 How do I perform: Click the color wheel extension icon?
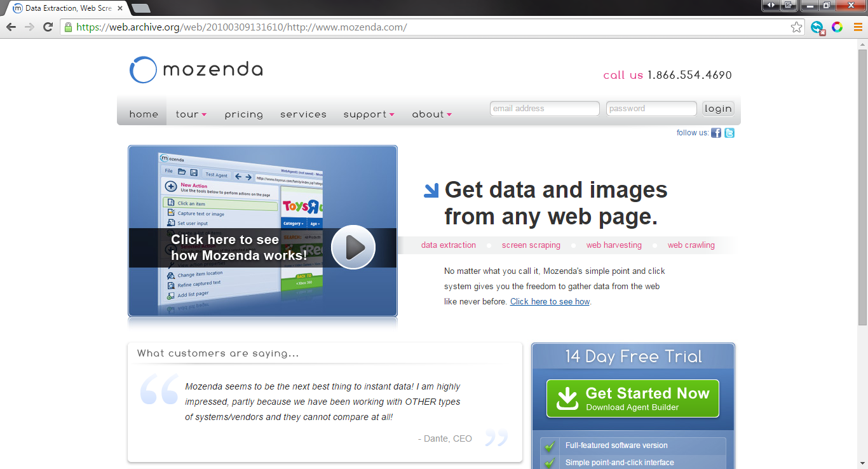pyautogui.click(x=837, y=27)
